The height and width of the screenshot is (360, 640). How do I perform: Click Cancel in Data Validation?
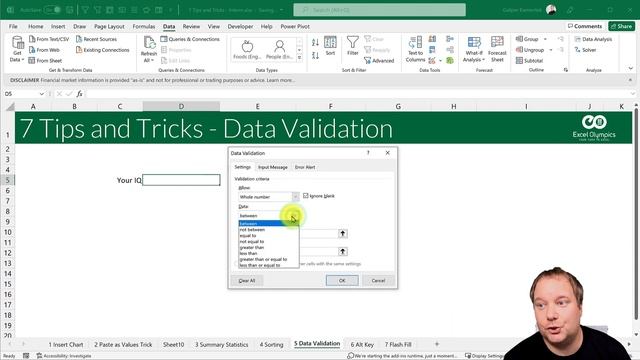378,280
